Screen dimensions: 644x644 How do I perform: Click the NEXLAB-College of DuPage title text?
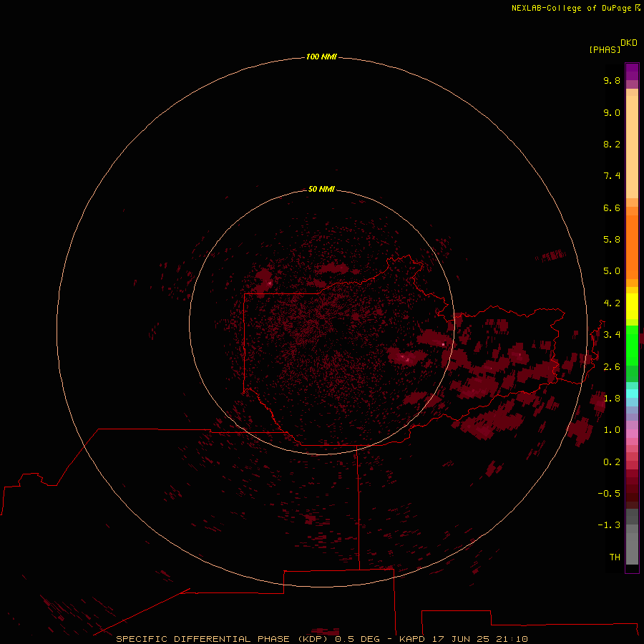[572, 8]
